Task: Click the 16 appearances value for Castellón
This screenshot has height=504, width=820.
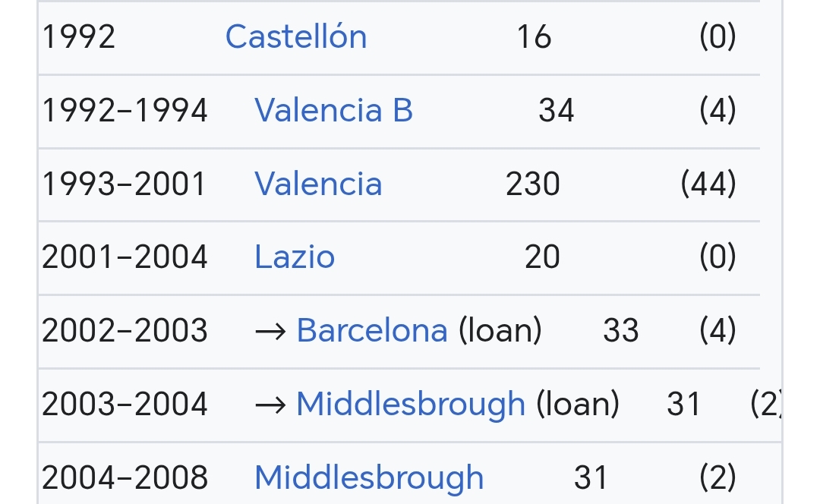Action: 534,36
